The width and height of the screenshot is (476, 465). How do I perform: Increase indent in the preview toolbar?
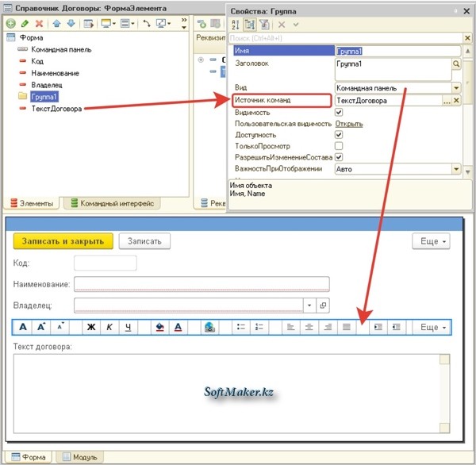pos(378,327)
